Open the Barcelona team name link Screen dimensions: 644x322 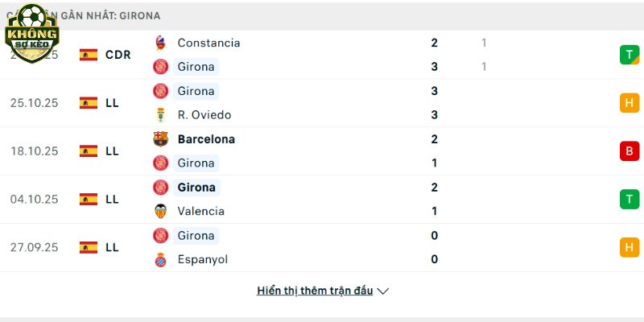coord(206,139)
